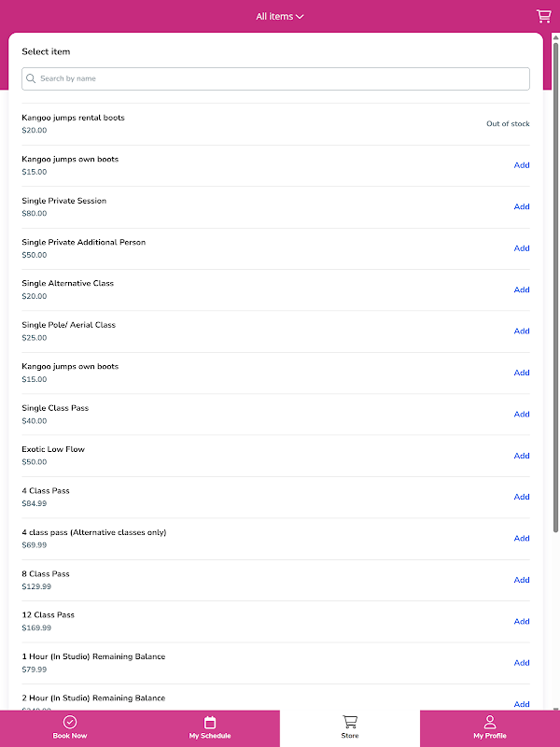Click the page vertical scrollbar
Viewport: 560px width, 747px height.
(556, 280)
